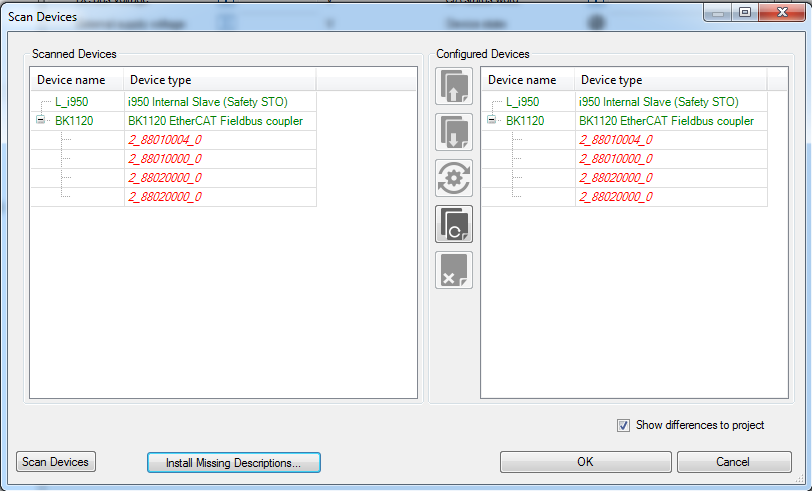
Task: Select BK1120 EtherCAT Fieldbus coupler in Scanned Devices
Action: 215,121
